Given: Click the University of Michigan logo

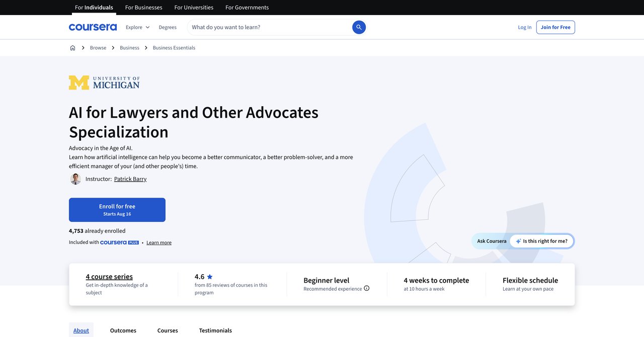Looking at the screenshot, I should [x=104, y=82].
